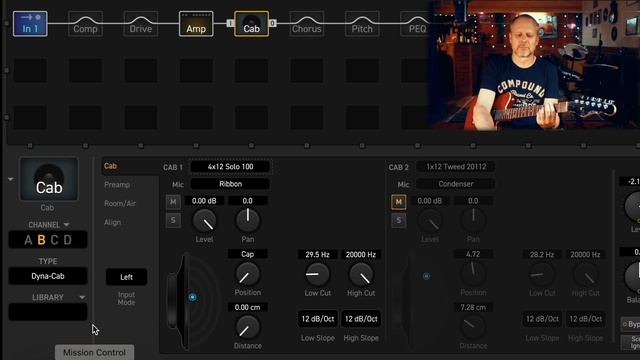Click CAB 1 High Cut knob

click(x=361, y=274)
